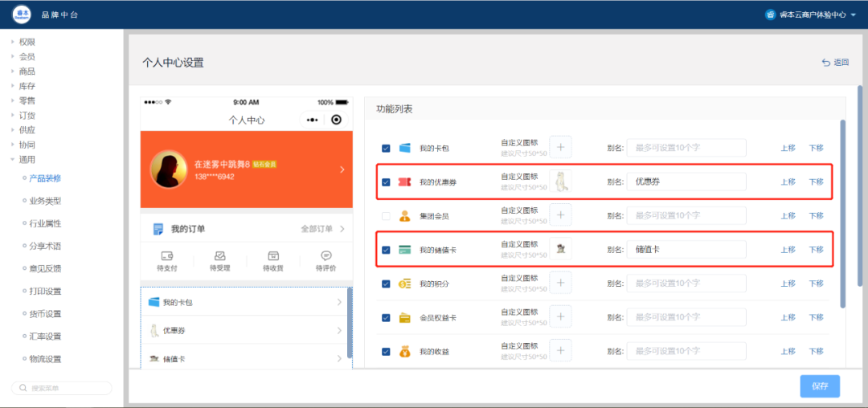Screen dimensions: 868x408
Task: Tap the 待支付 wallet icon in preview
Action: click(x=167, y=256)
